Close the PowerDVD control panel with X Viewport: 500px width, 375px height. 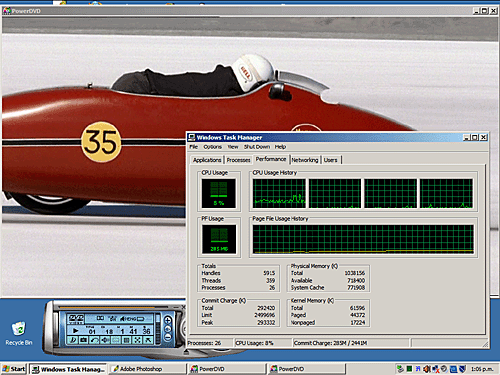[183, 307]
